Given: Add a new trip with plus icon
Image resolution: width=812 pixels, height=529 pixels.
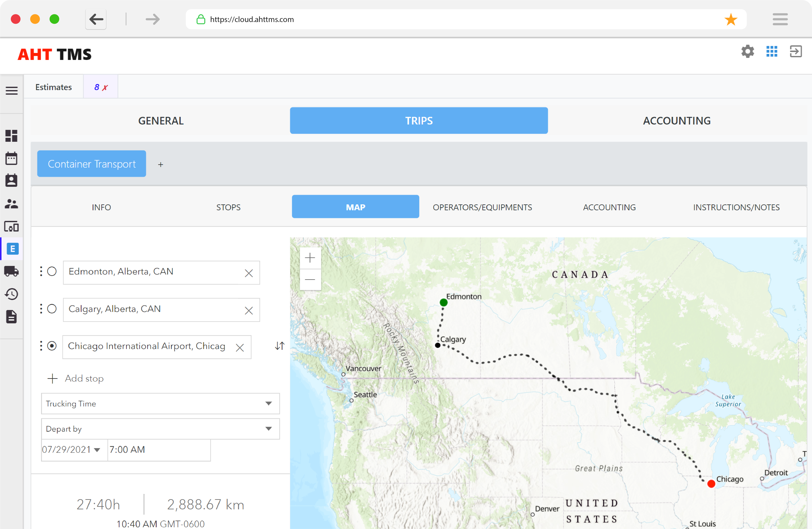Looking at the screenshot, I should coord(160,164).
